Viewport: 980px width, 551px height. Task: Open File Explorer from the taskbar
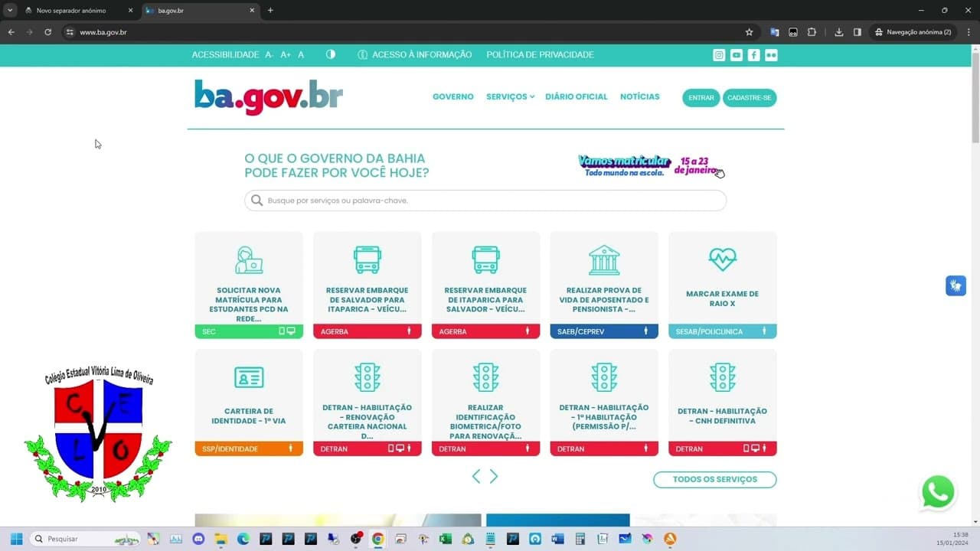tap(221, 539)
